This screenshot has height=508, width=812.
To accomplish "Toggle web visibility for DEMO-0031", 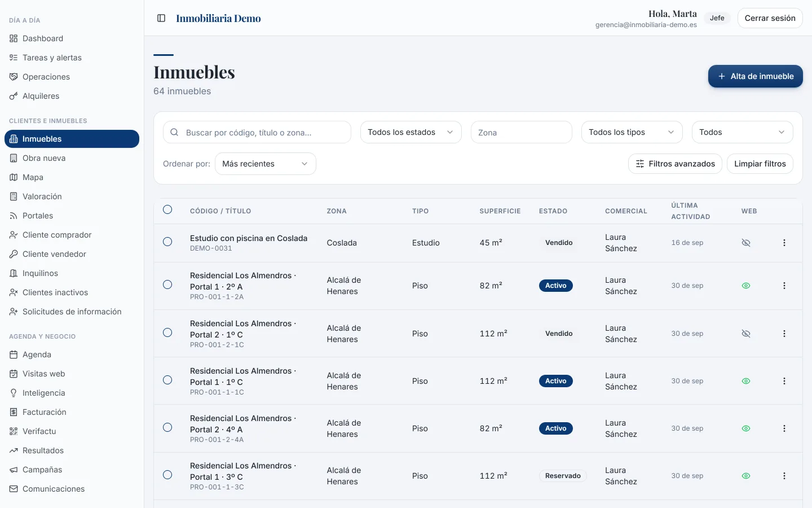I will [x=746, y=243].
